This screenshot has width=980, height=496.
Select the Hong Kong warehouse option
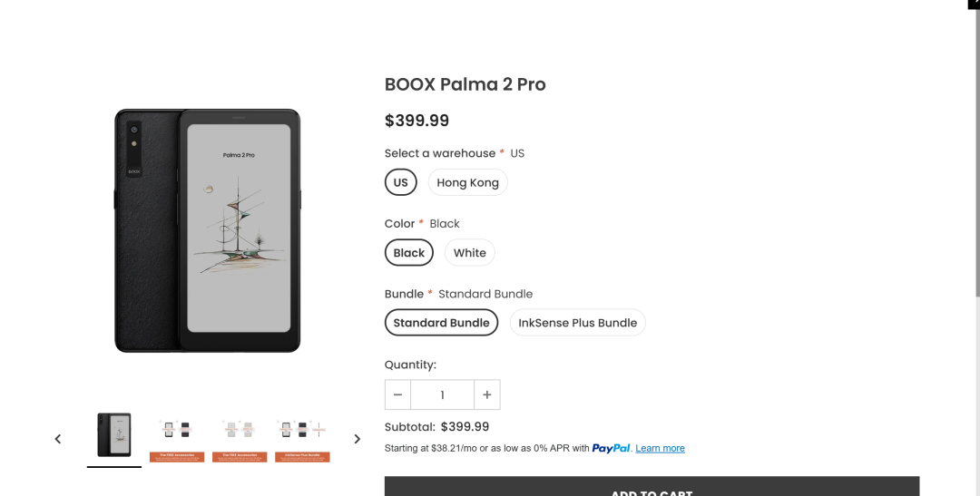pyautogui.click(x=467, y=182)
